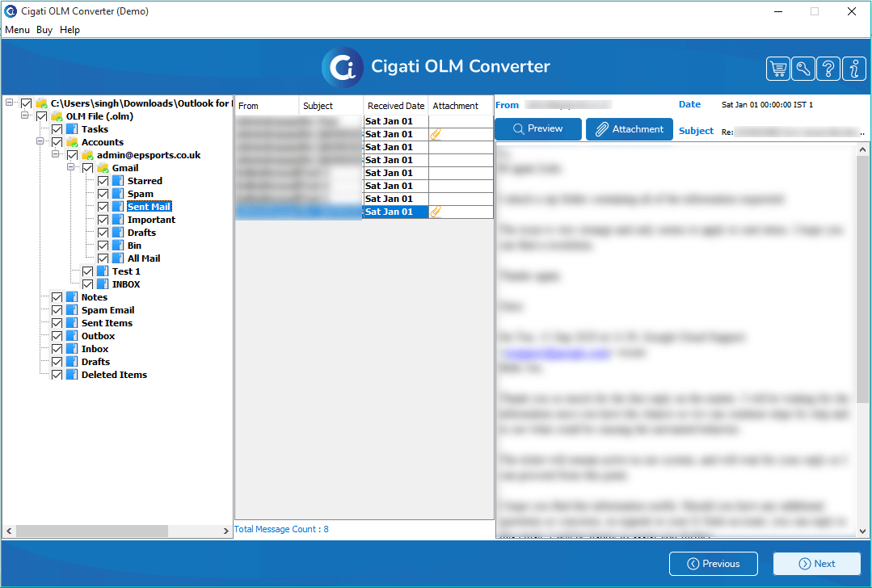The image size is (872, 588).
Task: Toggle the Sent Mail checkbox
Action: (103, 207)
